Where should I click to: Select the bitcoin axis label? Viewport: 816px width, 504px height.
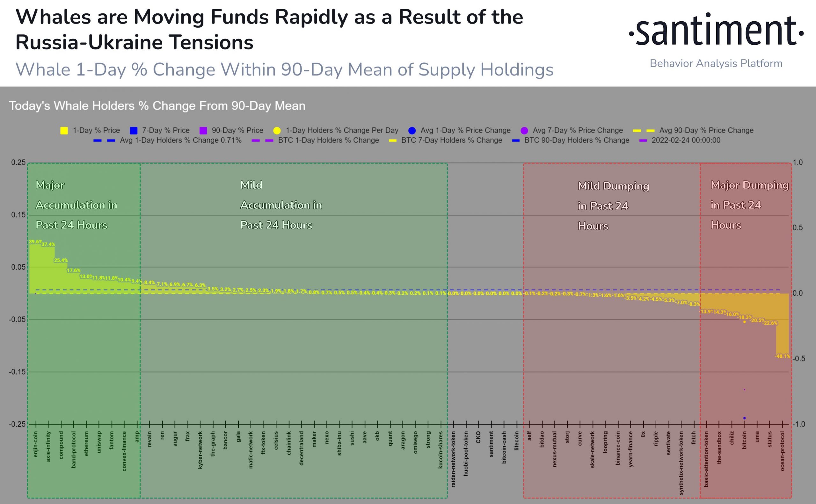click(x=744, y=440)
